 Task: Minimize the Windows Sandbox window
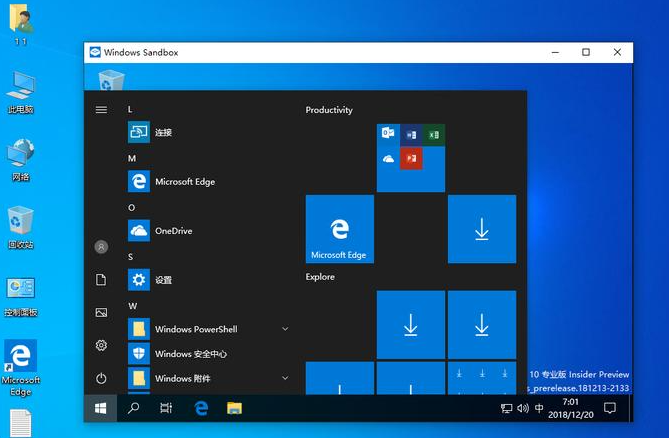point(555,52)
